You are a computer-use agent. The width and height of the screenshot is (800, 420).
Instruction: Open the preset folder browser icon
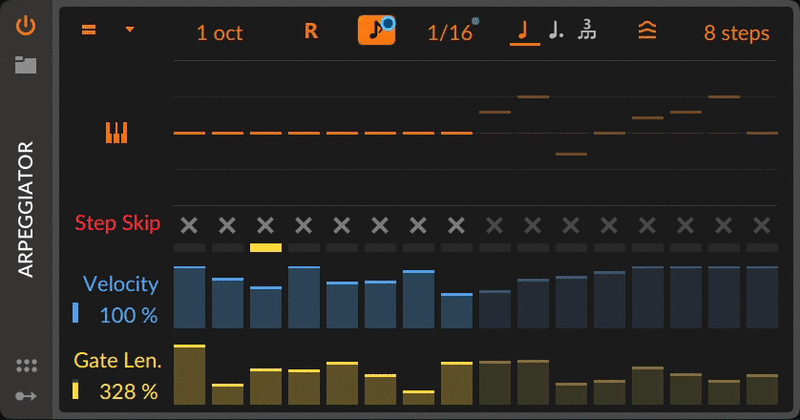tap(26, 66)
